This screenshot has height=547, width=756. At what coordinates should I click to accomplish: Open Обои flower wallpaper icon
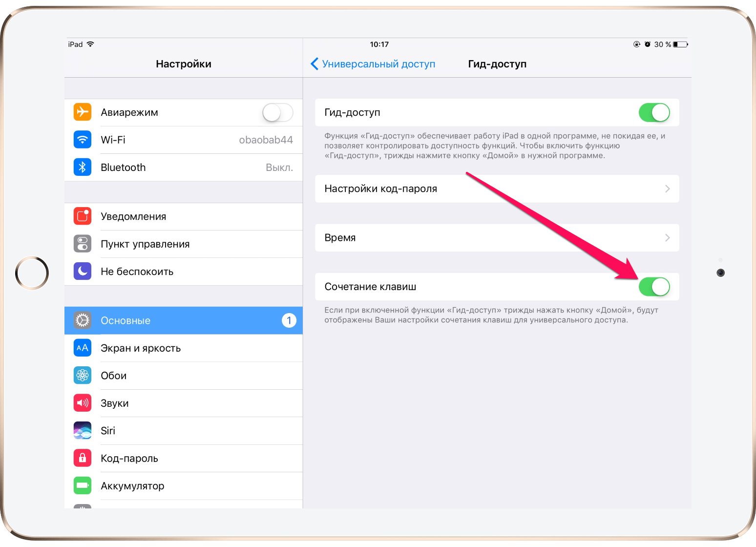tap(83, 375)
